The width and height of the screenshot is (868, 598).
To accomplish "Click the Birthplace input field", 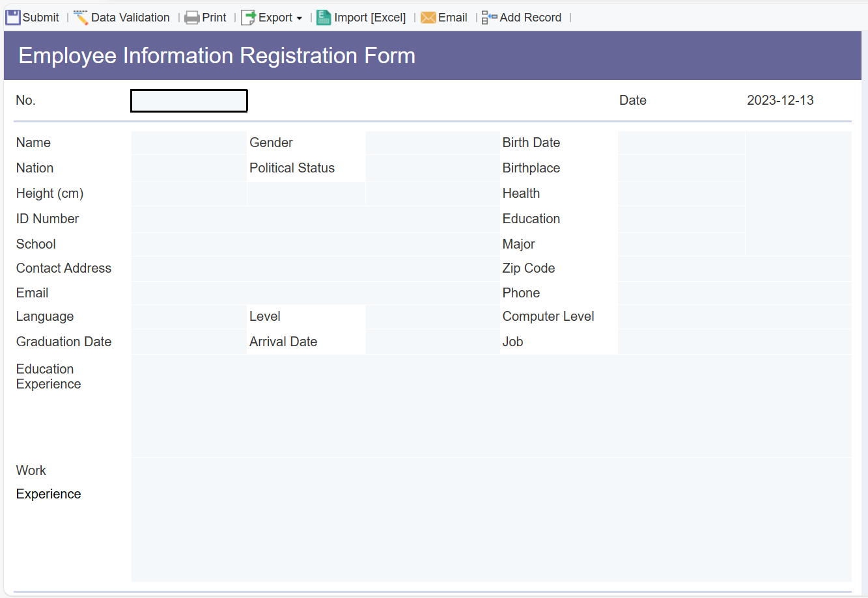I will point(681,168).
